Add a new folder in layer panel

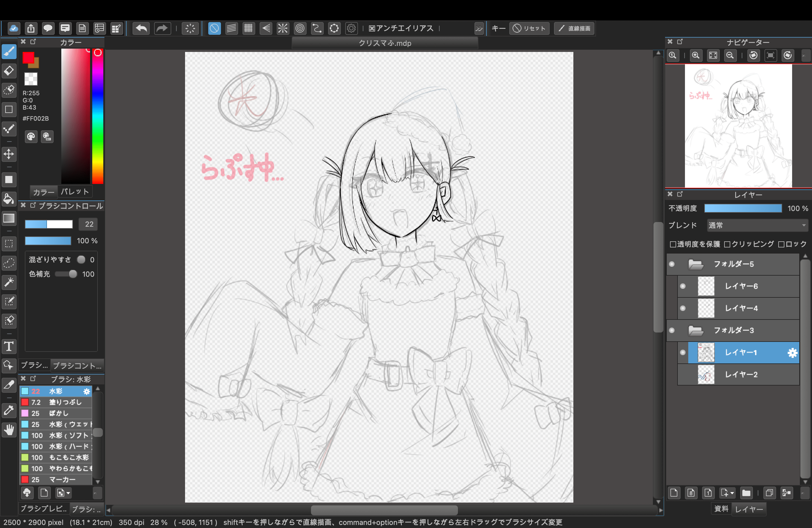coord(746,493)
